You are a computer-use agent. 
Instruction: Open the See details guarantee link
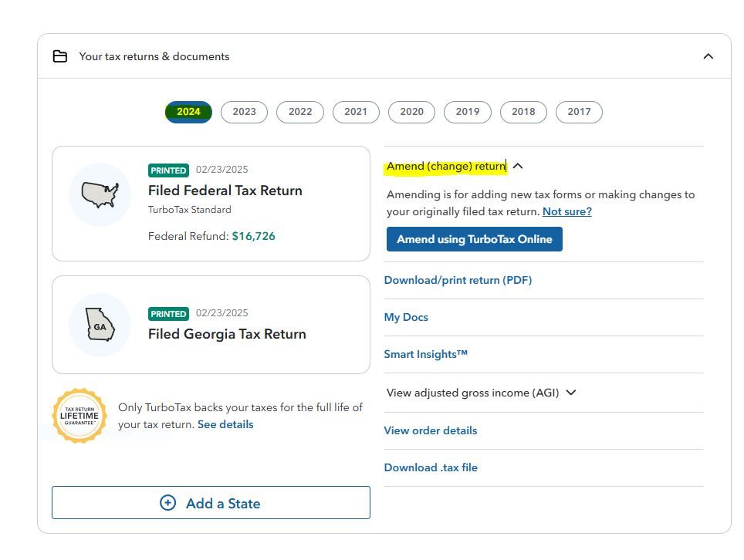coord(225,424)
